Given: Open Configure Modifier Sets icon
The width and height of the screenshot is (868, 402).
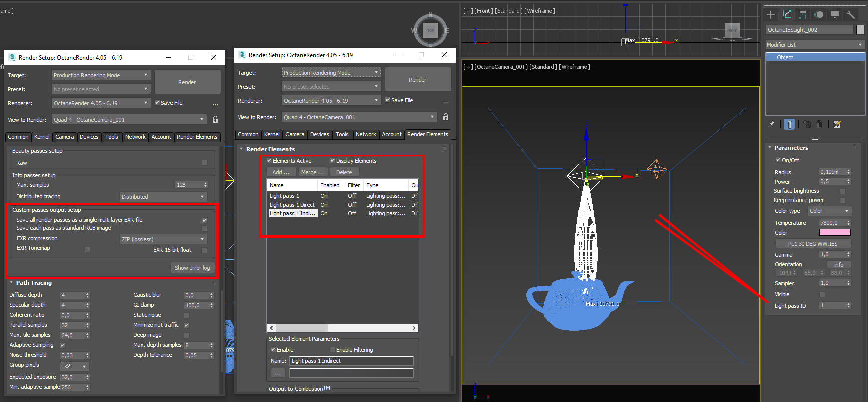Looking at the screenshot, I should click(837, 124).
